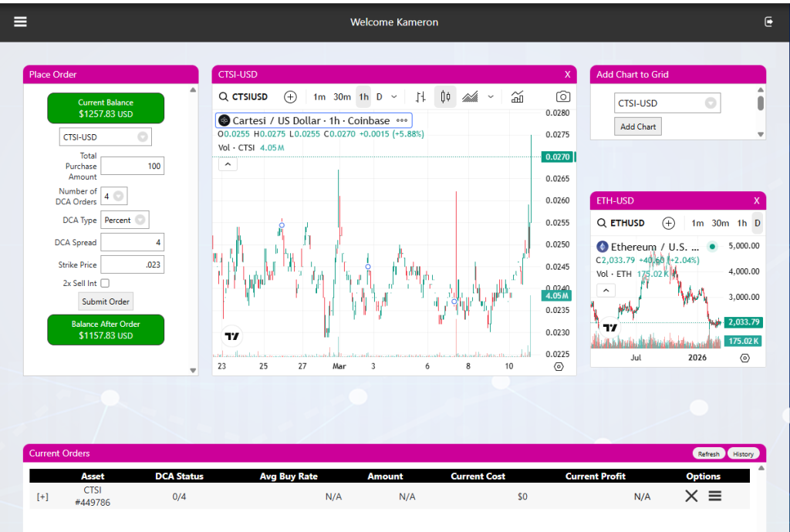Click the Strike Price input field
This screenshot has width=790, height=532.
(x=132, y=264)
